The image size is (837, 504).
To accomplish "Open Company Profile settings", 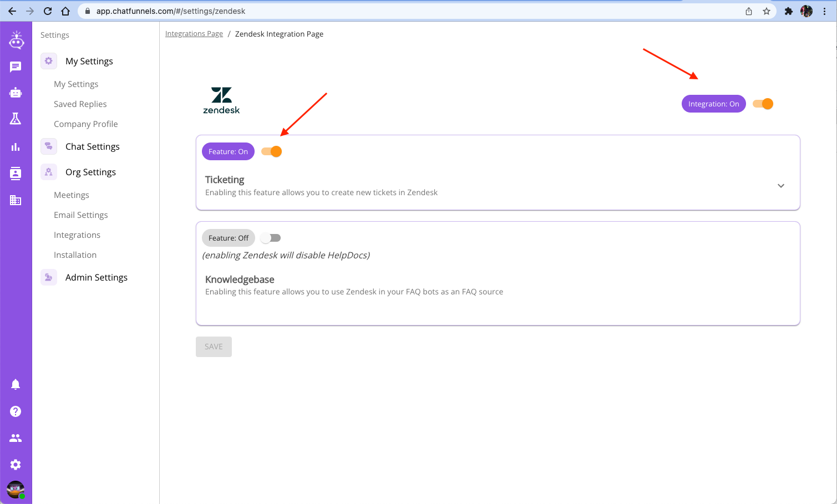I will click(86, 124).
